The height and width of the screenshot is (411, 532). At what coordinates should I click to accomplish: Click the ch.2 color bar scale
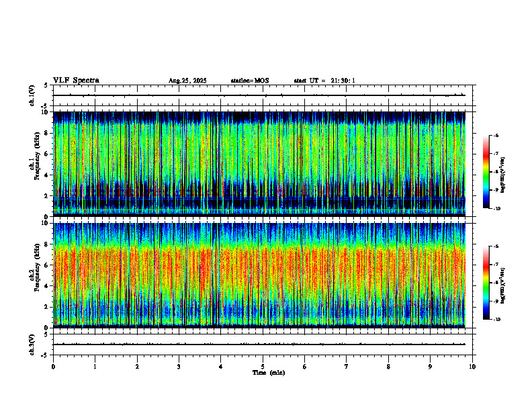[x=486, y=283]
